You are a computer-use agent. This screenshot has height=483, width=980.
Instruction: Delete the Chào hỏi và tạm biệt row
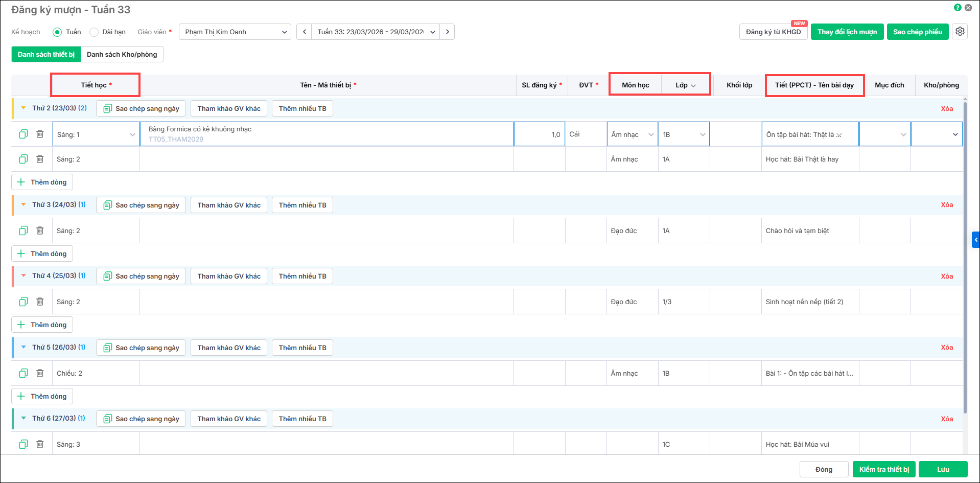(x=40, y=231)
